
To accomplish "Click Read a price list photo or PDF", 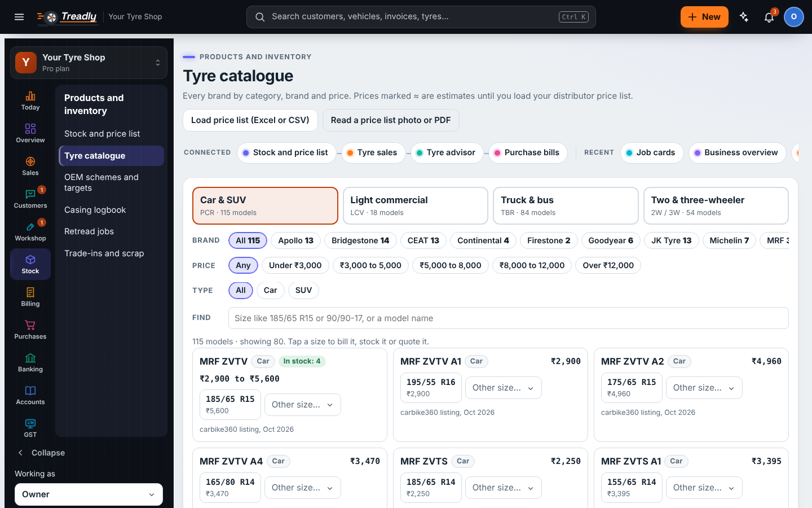I will (391, 120).
